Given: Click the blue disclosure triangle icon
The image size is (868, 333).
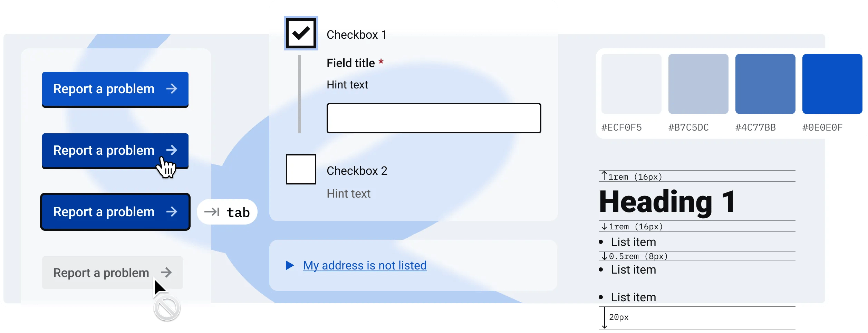Looking at the screenshot, I should 290,265.
